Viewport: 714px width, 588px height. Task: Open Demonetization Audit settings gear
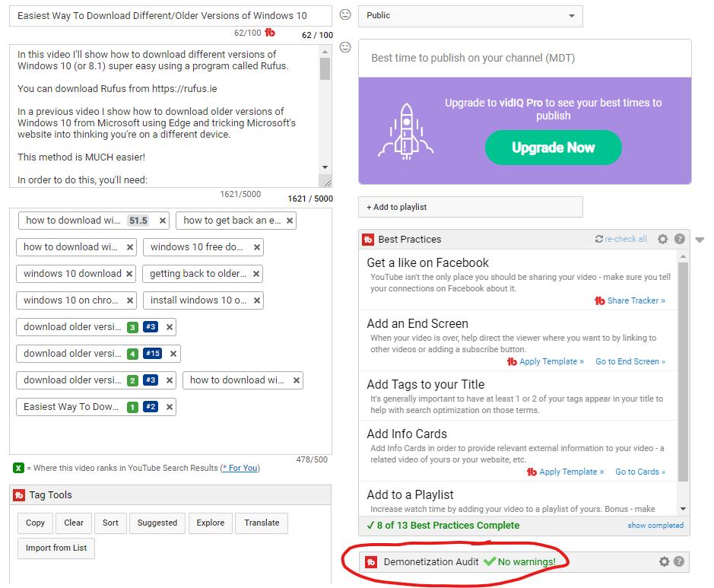pos(664,561)
